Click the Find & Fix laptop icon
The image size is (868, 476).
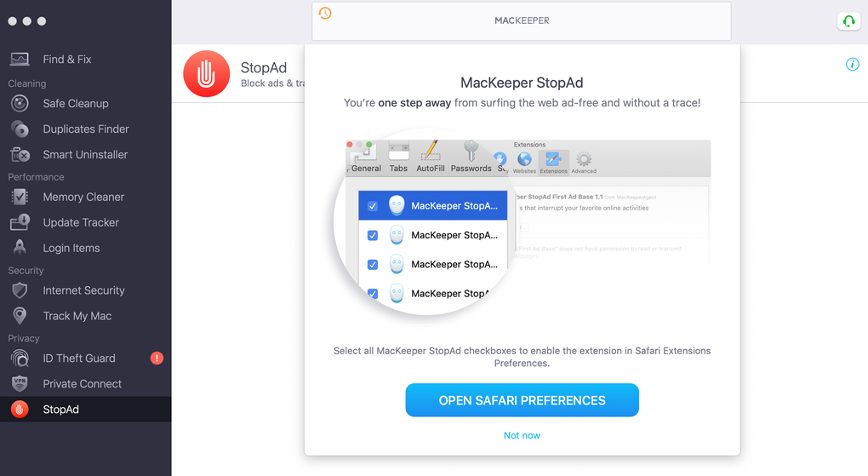[20, 59]
